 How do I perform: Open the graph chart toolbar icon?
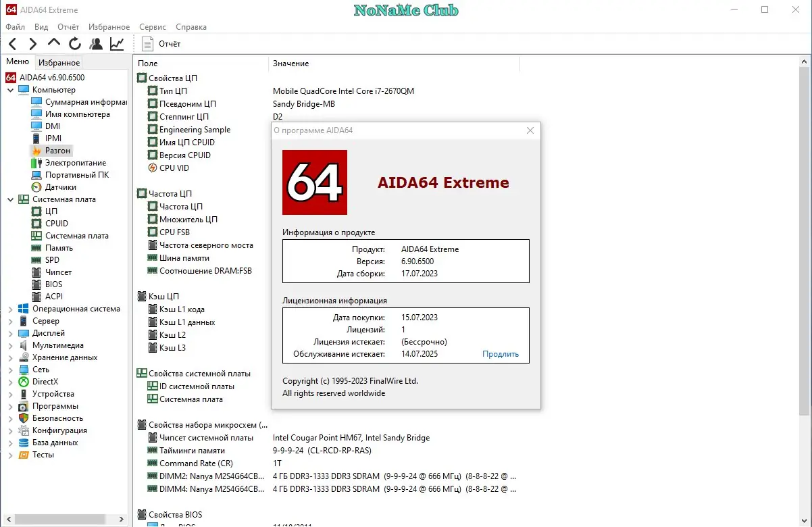(117, 44)
